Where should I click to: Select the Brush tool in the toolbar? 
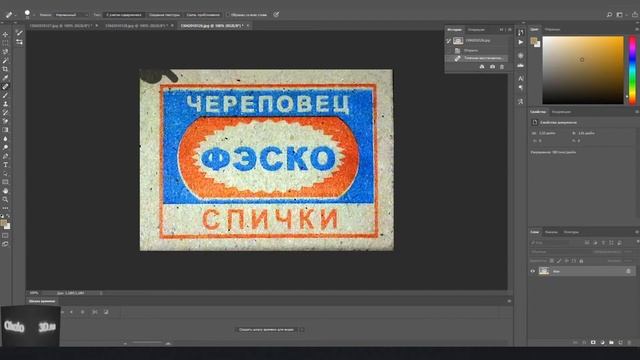pyautogui.click(x=5, y=95)
